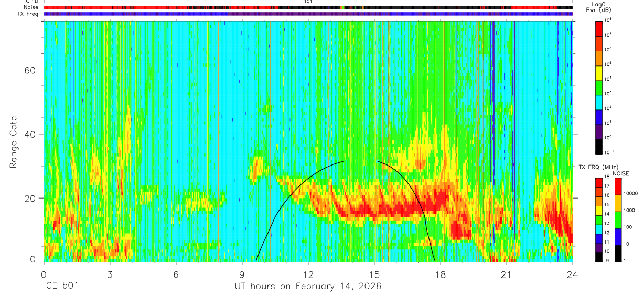Click the '14' label on TX FRQ scale
Screen dimensions: 644x297
(x=607, y=215)
